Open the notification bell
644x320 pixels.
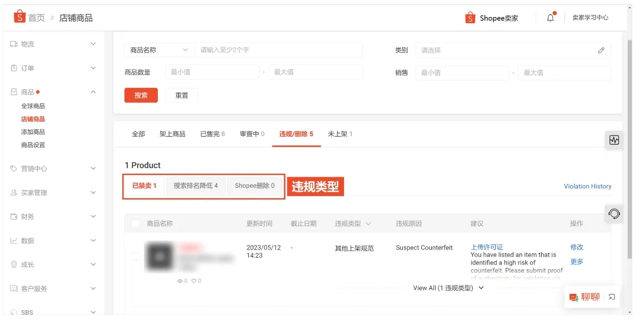pos(550,17)
